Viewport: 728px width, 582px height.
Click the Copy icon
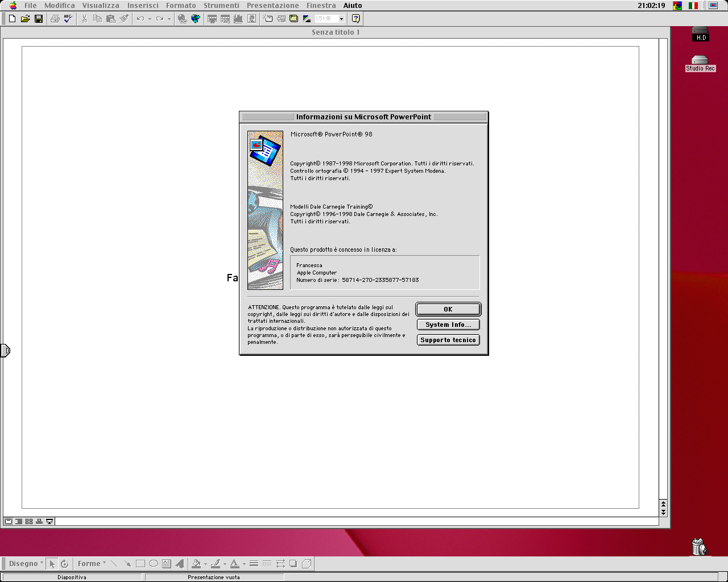pos(97,19)
